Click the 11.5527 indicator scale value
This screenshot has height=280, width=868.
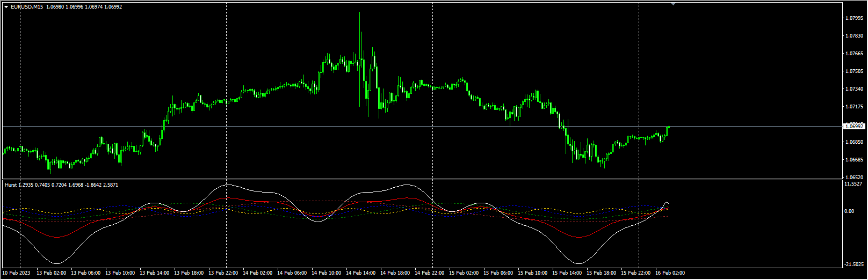[853, 184]
